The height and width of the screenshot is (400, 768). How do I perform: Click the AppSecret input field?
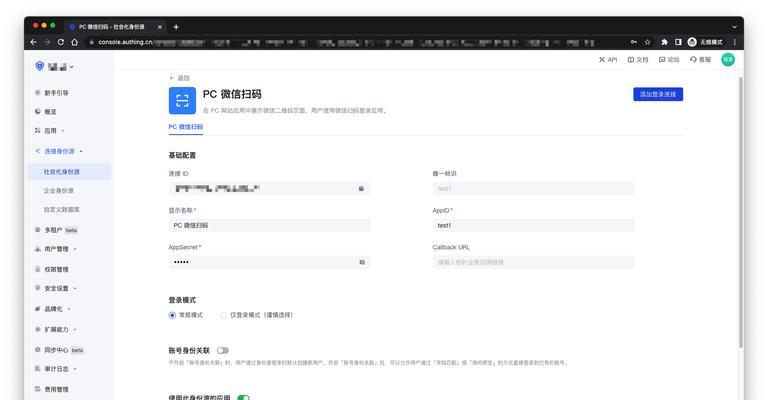coord(269,262)
